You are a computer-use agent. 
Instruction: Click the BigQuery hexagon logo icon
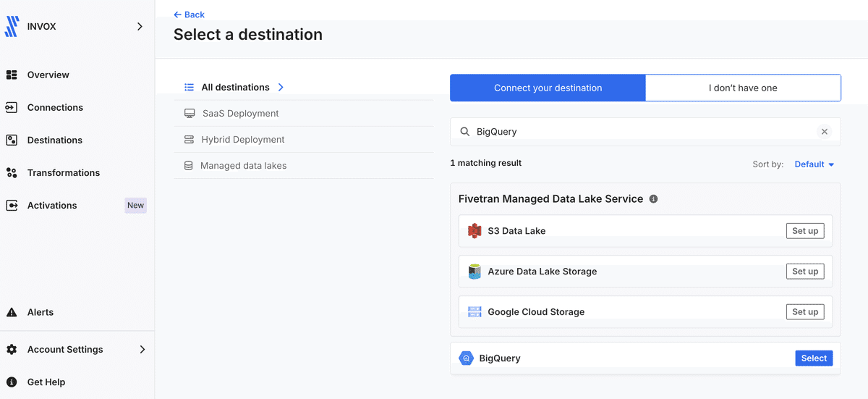(x=467, y=358)
